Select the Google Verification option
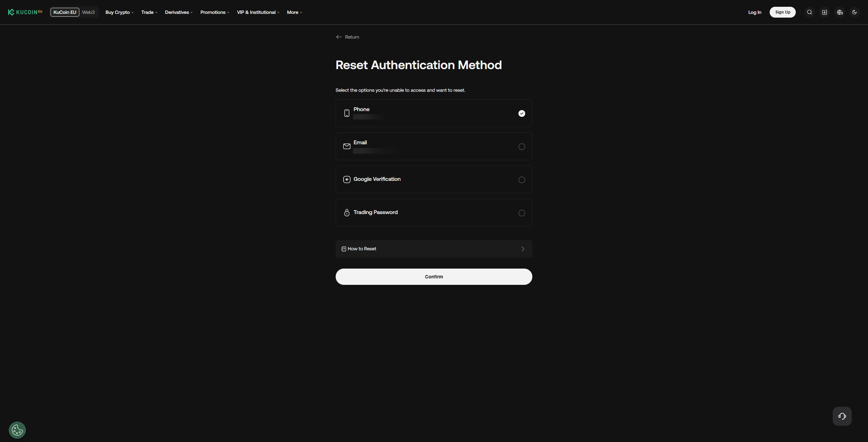Image resolution: width=868 pixels, height=442 pixels. [x=521, y=180]
